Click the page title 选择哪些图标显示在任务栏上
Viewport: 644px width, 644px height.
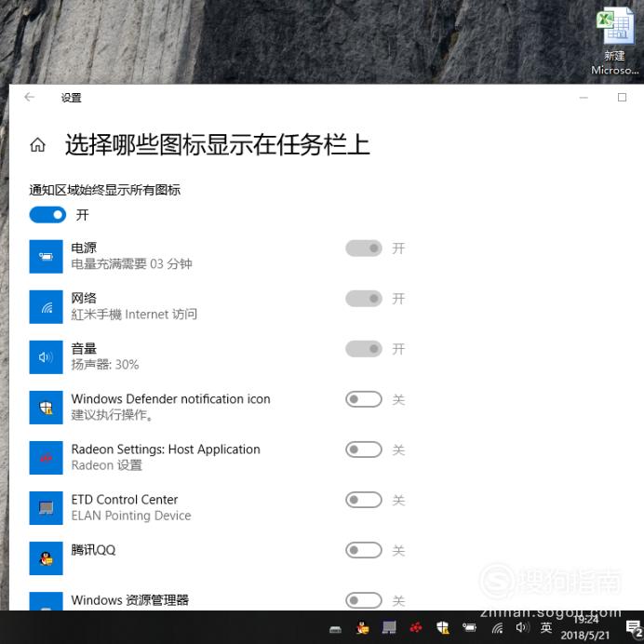218,145
